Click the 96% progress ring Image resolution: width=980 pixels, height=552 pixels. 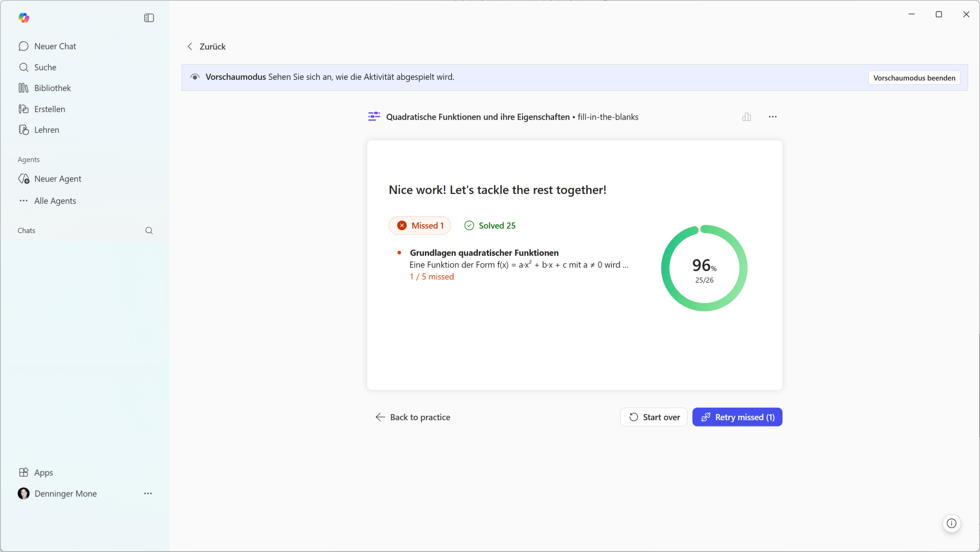(704, 268)
